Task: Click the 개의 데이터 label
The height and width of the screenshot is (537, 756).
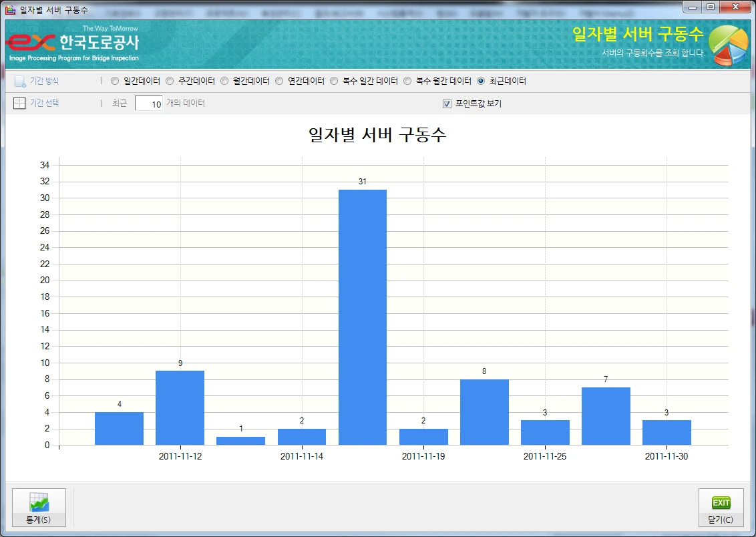Action: [186, 103]
